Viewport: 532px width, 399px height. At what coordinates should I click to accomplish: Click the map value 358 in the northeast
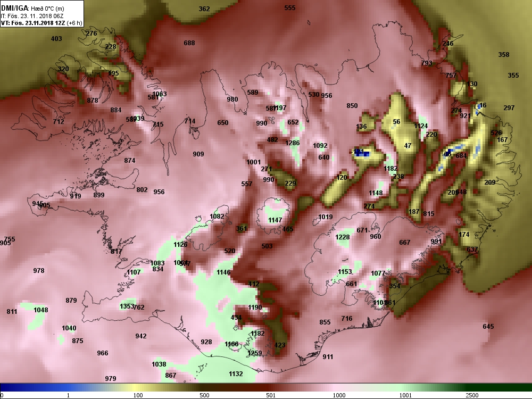pos(503,55)
